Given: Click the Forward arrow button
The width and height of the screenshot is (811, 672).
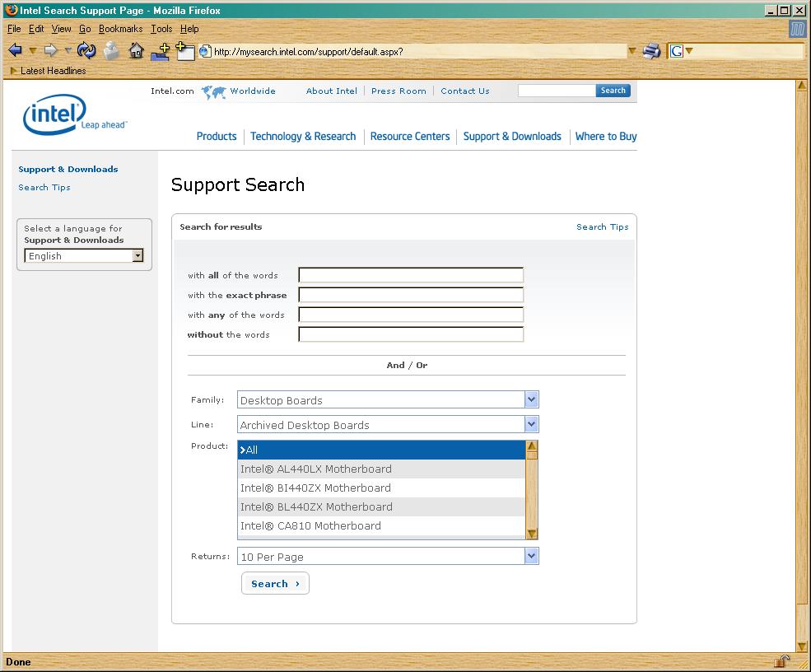Looking at the screenshot, I should click(x=50, y=50).
